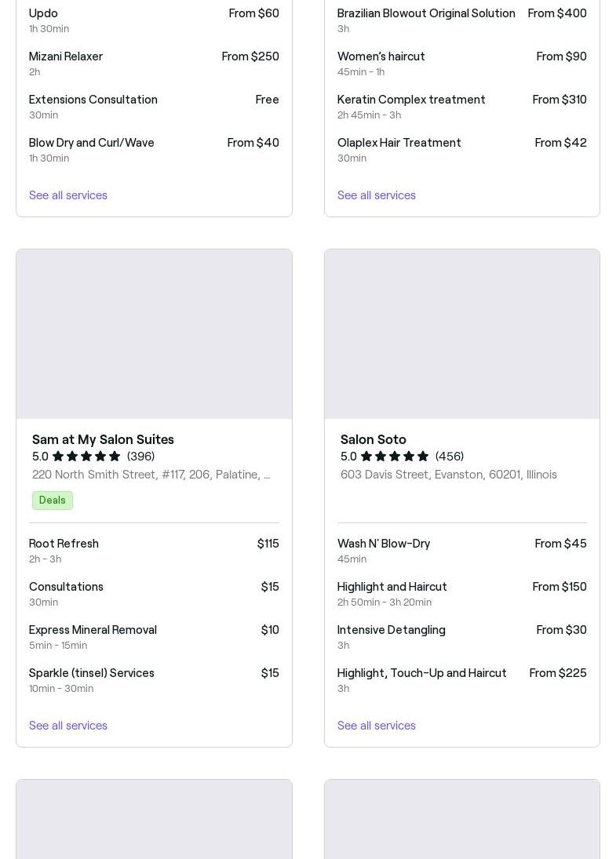See all services below Blow Dry and Curl/Wave
Image resolution: width=616 pixels, height=859 pixels.
pos(68,195)
